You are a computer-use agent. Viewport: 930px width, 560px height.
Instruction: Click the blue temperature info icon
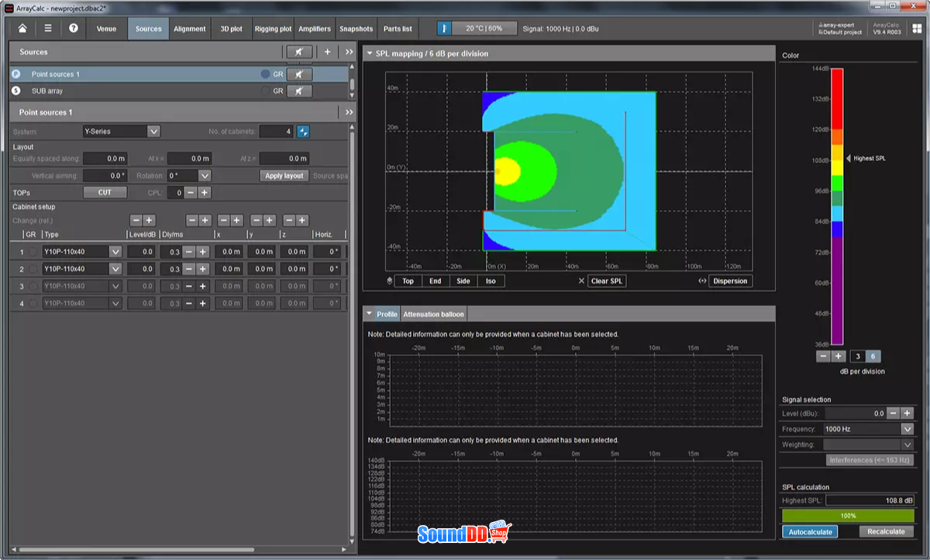tap(444, 29)
